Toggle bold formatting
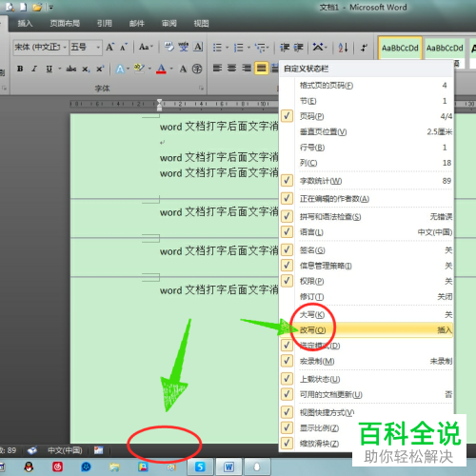Screen dimensions: 476x476 20,69
